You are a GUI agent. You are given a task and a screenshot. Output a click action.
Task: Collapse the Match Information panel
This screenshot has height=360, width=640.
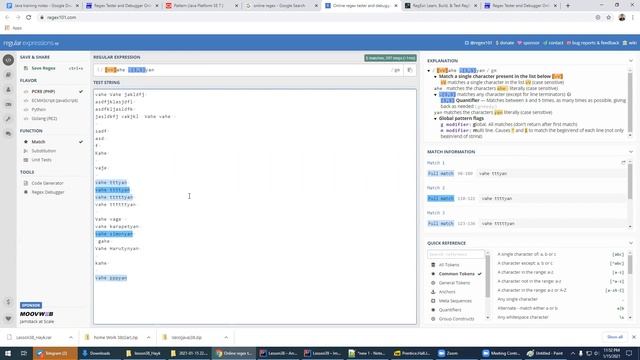pyautogui.click(x=631, y=152)
